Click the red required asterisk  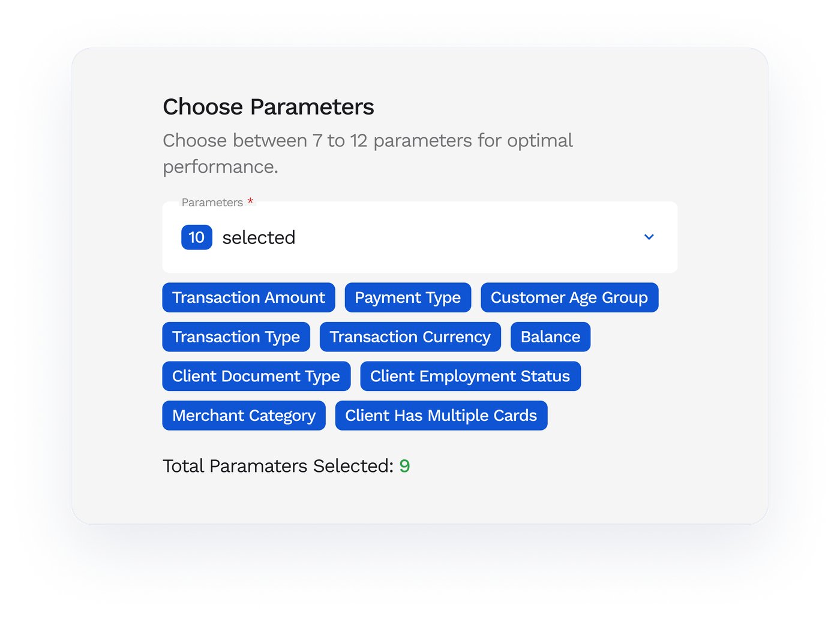(250, 201)
